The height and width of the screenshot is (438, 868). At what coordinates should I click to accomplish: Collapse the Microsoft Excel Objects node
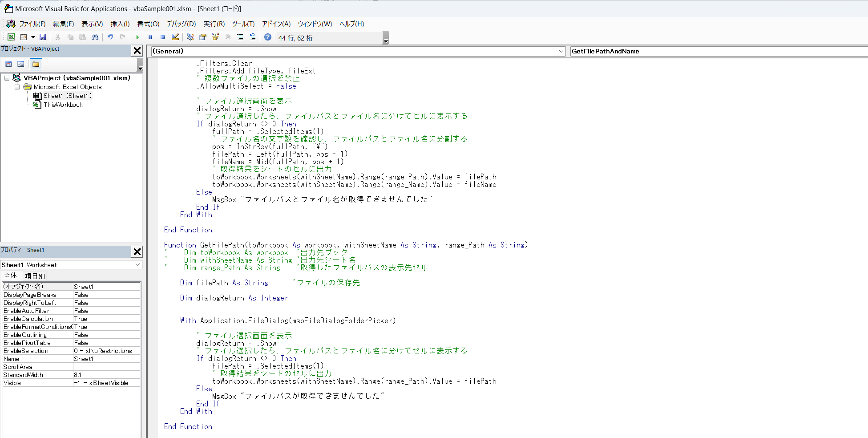tap(17, 86)
